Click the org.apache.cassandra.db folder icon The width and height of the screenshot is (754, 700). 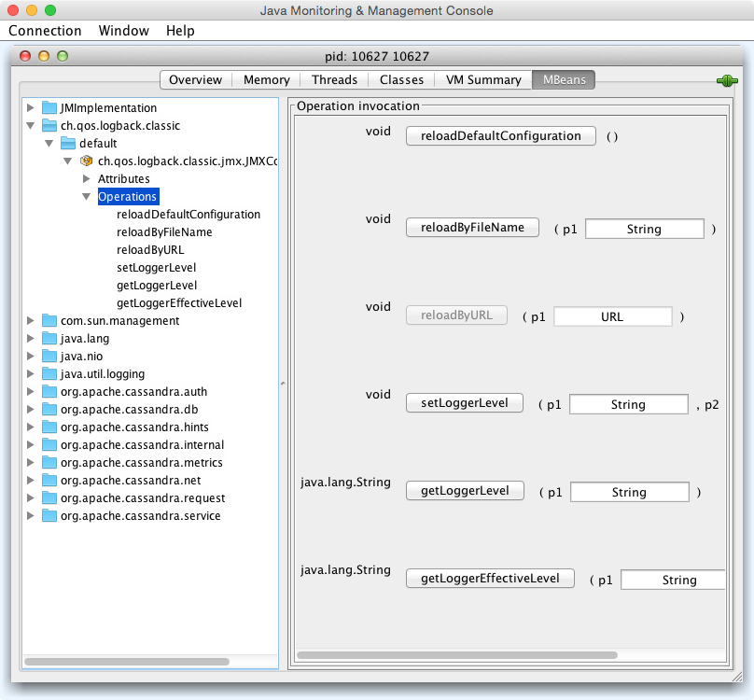tap(49, 410)
